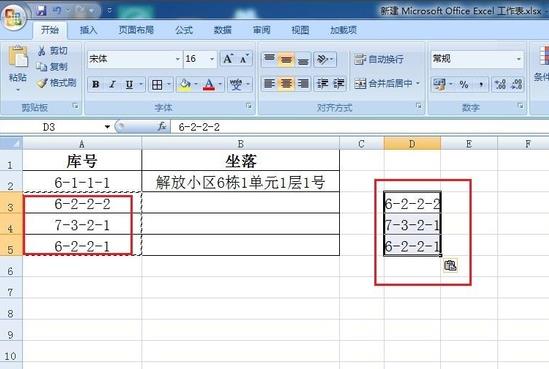
Task: Switch to the 页面布局 tab
Action: point(136,30)
